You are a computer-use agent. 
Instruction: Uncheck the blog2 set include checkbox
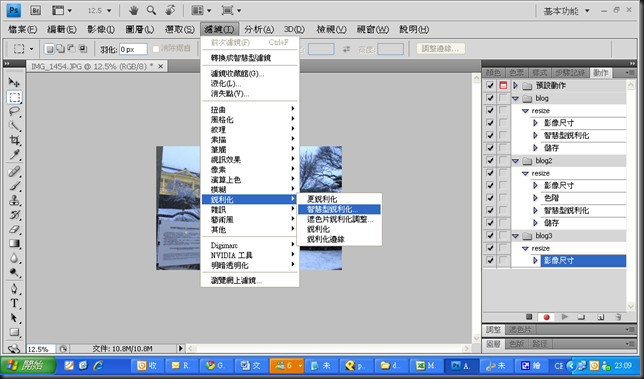(490, 161)
